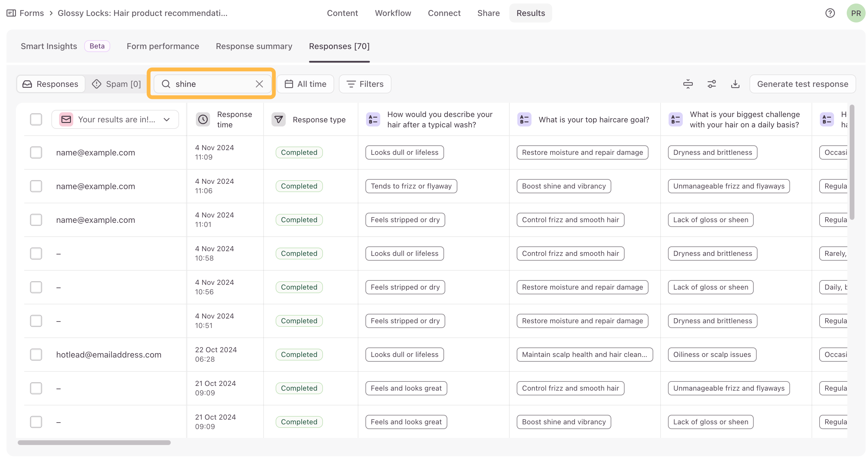Viewport: 868px width, 458px height.
Task: Open the PR user avatar menu
Action: 856,13
